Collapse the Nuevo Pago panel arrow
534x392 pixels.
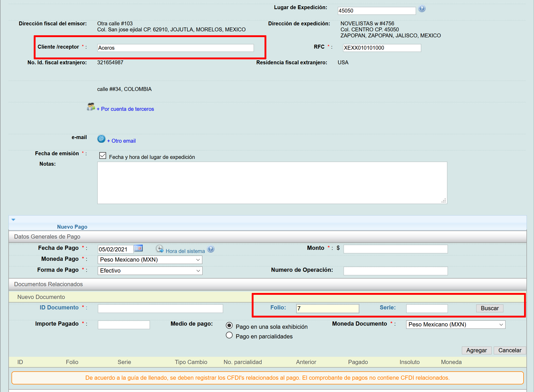point(13,220)
